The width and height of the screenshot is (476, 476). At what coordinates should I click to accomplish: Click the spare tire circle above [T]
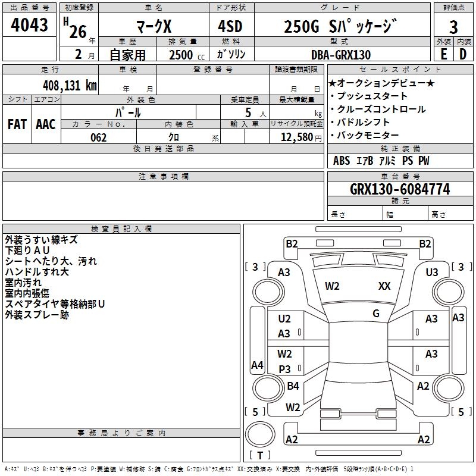(260, 435)
